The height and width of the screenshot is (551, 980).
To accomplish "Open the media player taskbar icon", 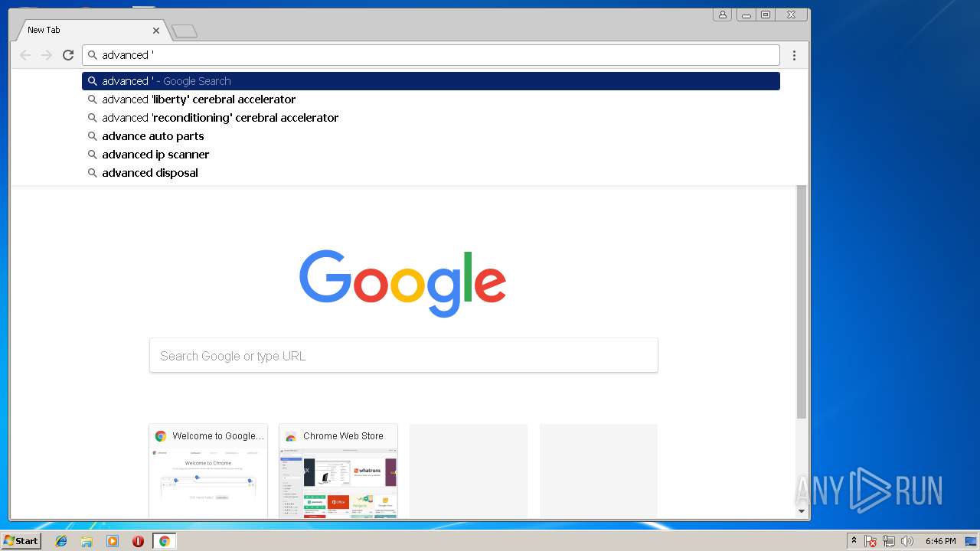I will (113, 541).
